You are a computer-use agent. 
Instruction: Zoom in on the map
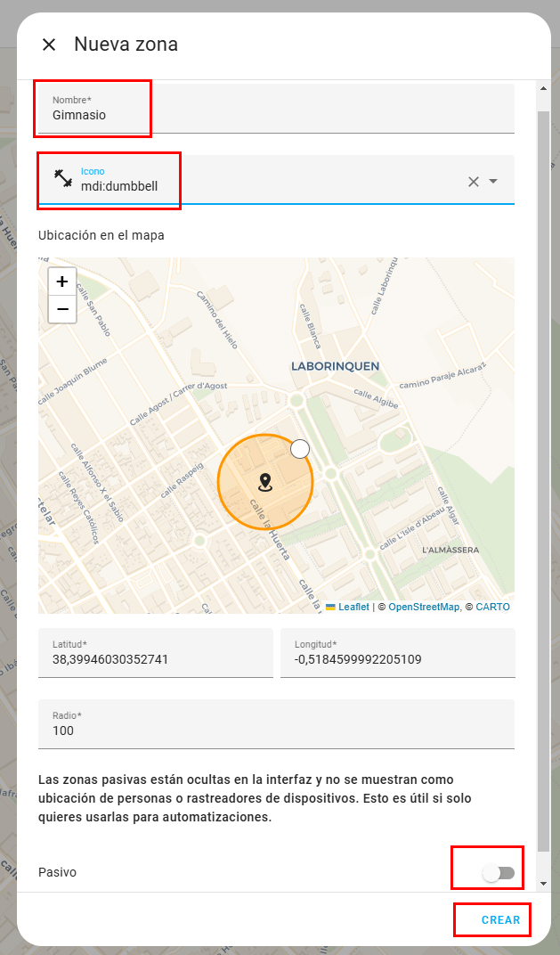click(62, 282)
